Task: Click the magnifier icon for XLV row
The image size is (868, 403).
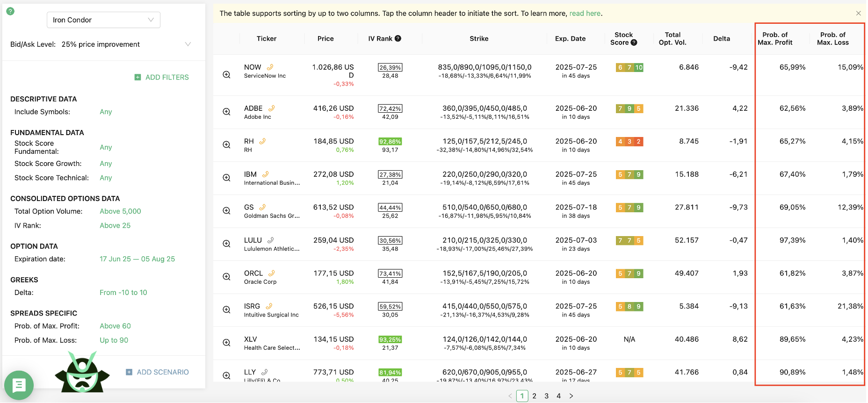Action: click(226, 343)
